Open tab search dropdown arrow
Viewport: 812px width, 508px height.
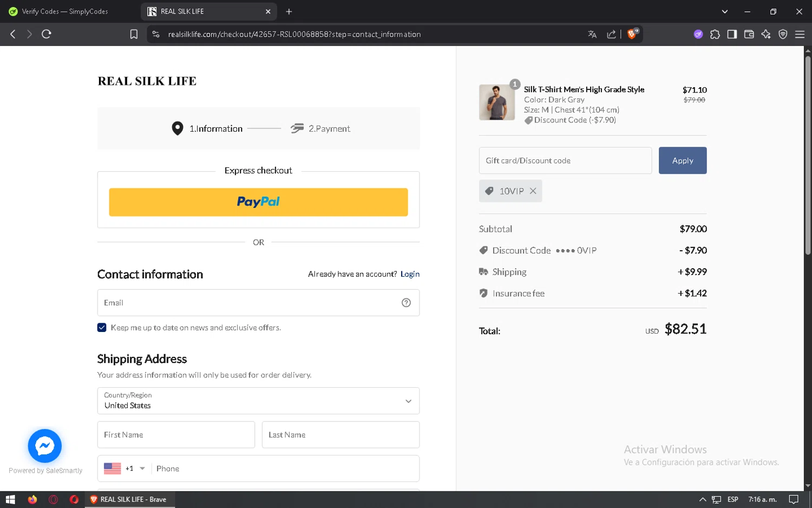click(x=725, y=11)
